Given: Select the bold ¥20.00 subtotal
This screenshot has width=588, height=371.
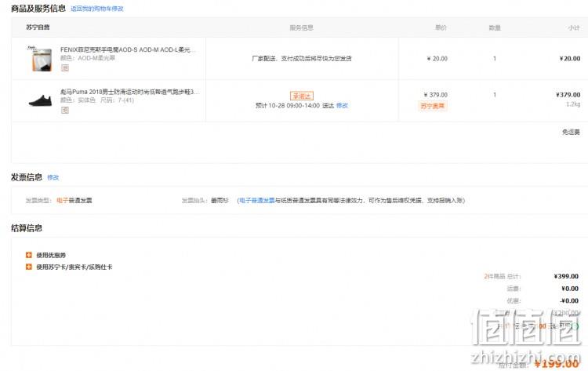Looking at the screenshot, I should point(570,59).
